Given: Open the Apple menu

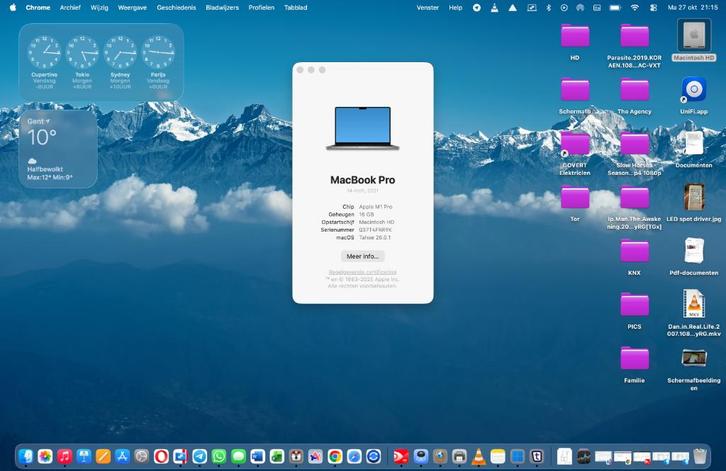Looking at the screenshot, I should pyautogui.click(x=10, y=7).
